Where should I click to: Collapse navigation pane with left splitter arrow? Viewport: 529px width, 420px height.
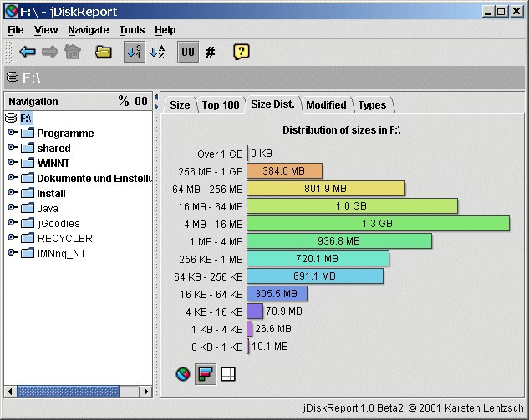pos(156,97)
